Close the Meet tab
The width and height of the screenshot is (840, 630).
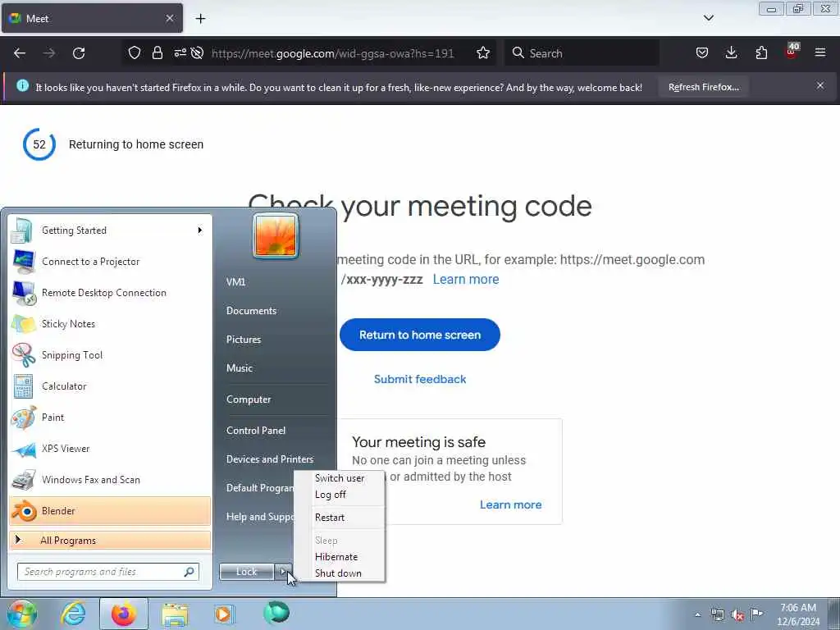(x=169, y=18)
